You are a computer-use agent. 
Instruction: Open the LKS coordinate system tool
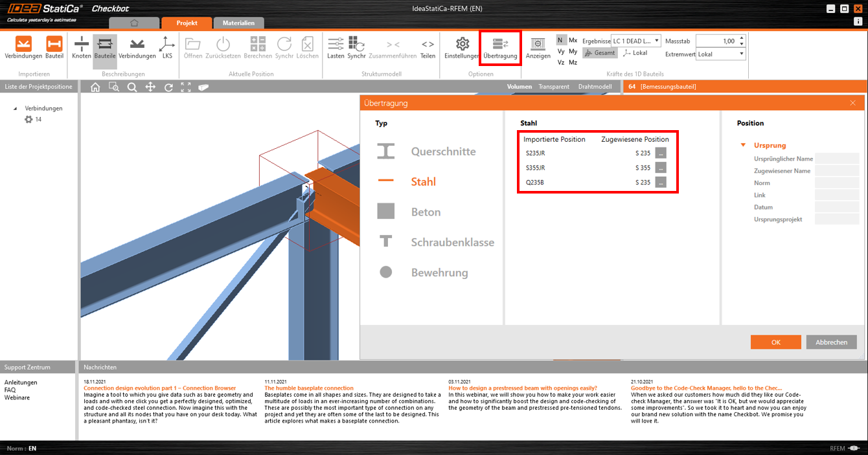tap(167, 45)
